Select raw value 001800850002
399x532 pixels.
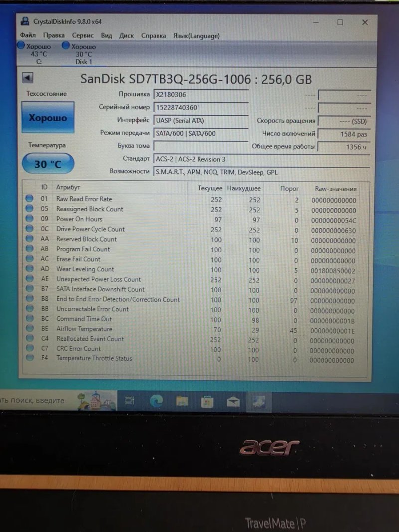[x=333, y=271]
